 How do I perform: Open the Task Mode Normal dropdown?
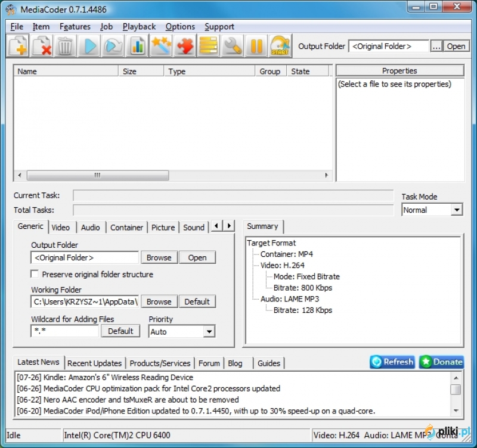click(456, 210)
